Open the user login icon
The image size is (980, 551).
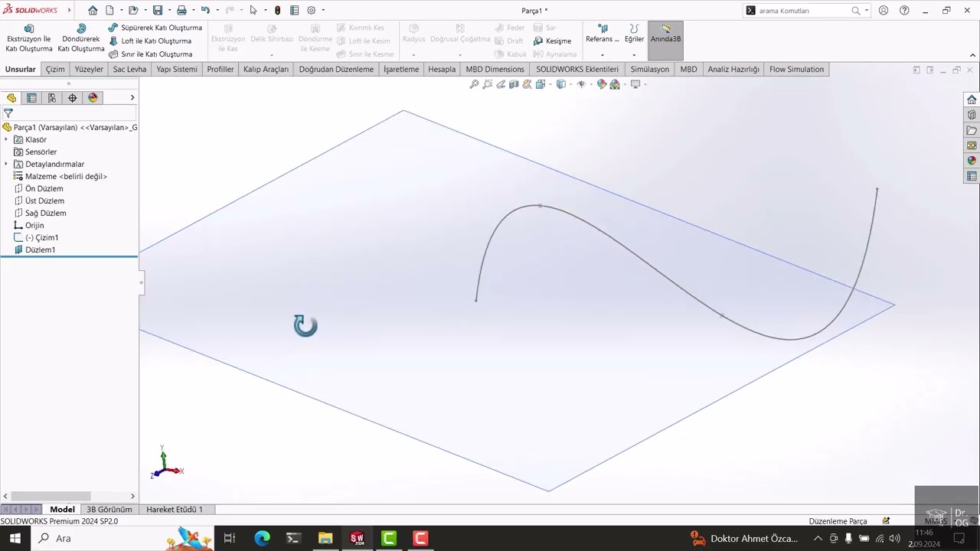point(884,11)
